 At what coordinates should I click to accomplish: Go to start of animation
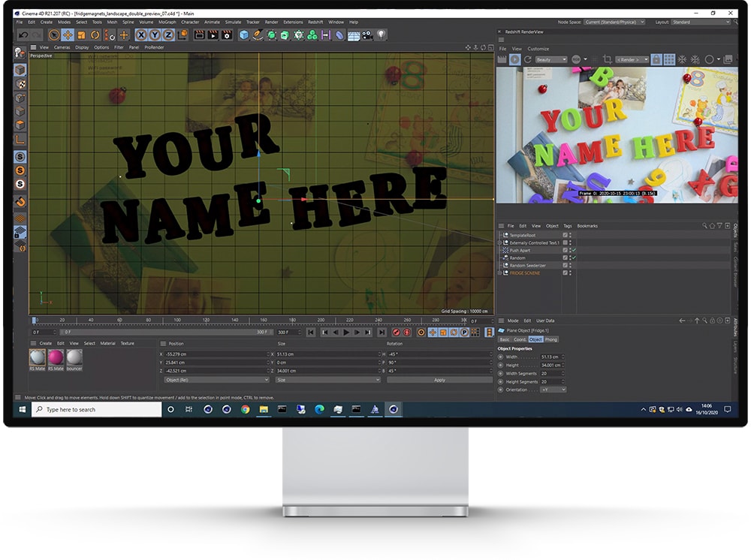(310, 332)
